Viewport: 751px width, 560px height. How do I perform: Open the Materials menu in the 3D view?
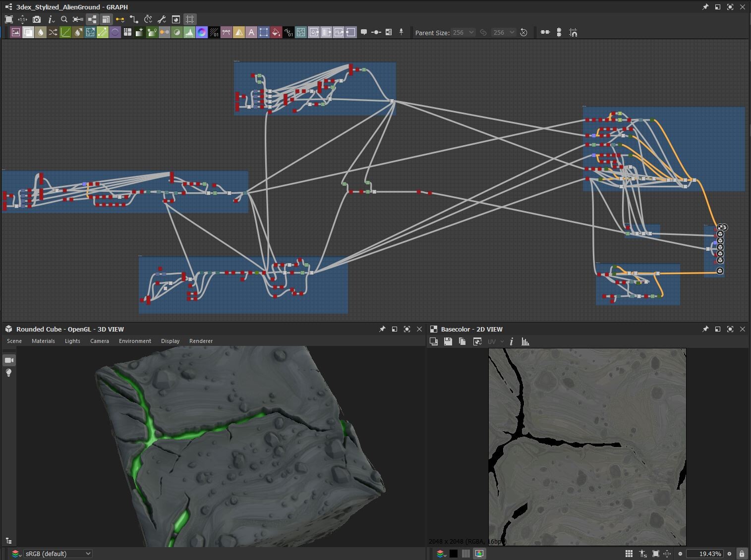point(43,341)
